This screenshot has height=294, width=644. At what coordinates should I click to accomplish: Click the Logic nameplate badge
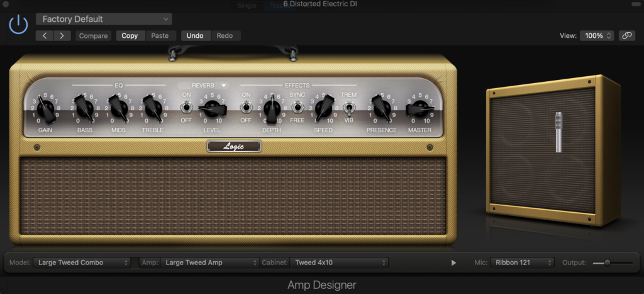[234, 147]
